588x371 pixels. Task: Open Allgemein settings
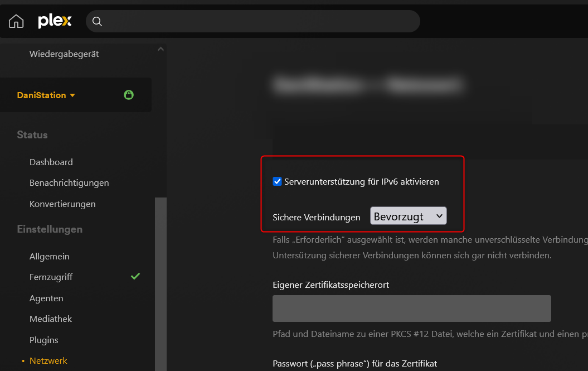pyautogui.click(x=50, y=257)
